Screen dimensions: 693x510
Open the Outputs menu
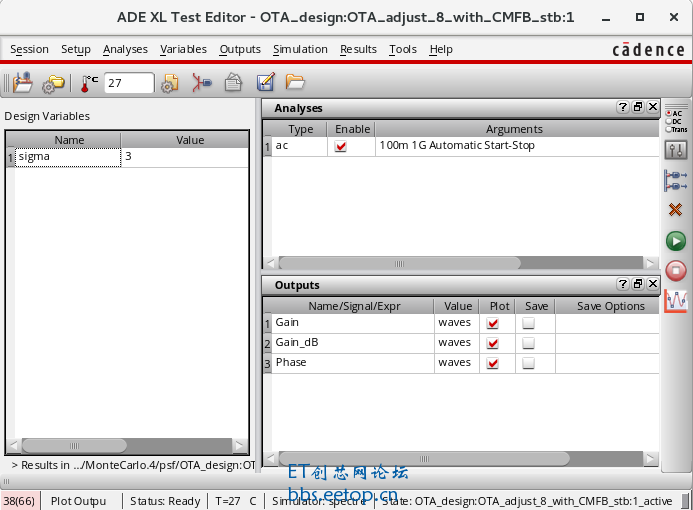click(240, 49)
